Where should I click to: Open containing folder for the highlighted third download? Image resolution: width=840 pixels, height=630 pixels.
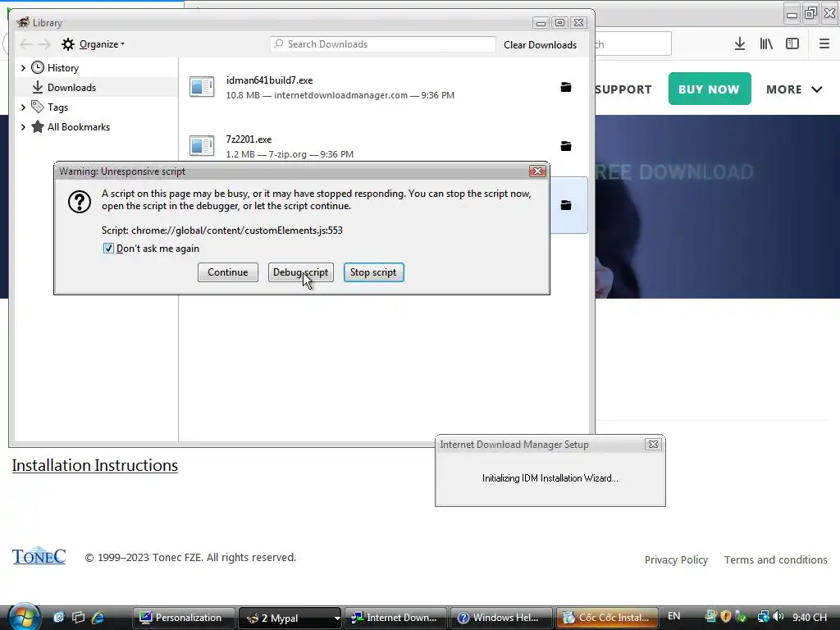(x=566, y=205)
